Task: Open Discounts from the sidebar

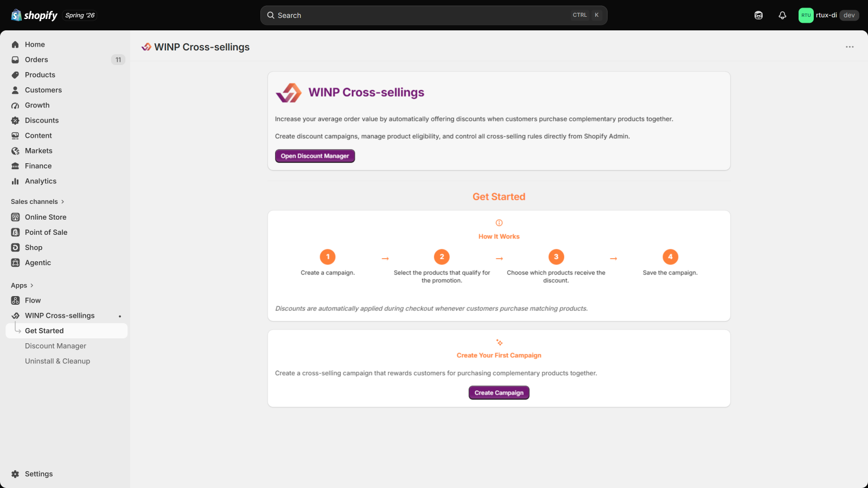Action: tap(42, 120)
